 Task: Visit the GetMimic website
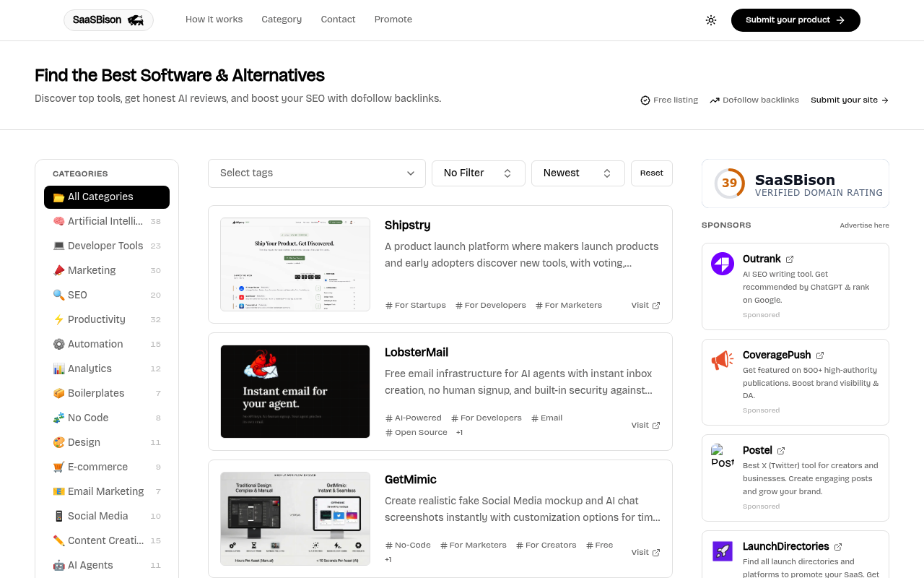click(x=645, y=553)
